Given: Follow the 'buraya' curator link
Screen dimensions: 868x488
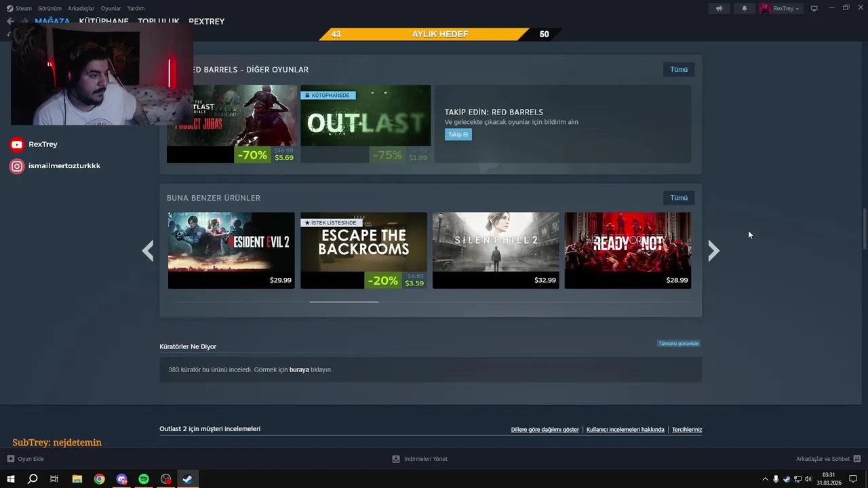Looking at the screenshot, I should [299, 370].
